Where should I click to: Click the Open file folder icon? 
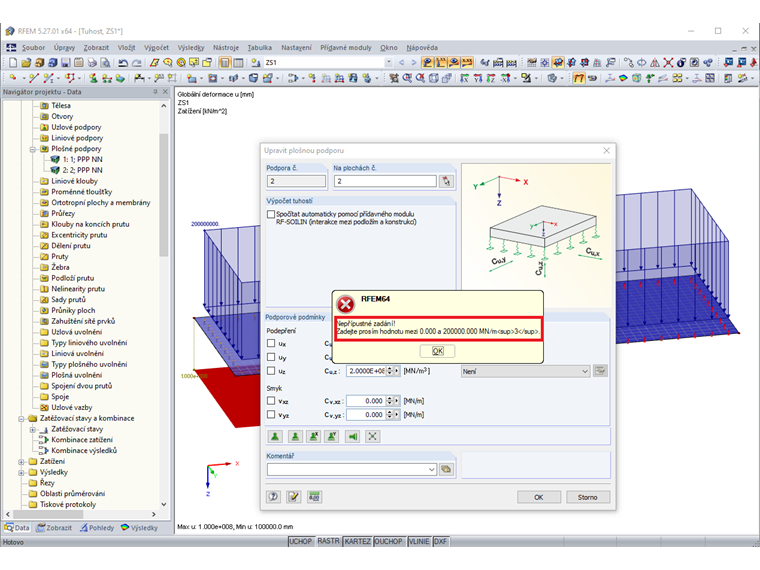(26, 63)
